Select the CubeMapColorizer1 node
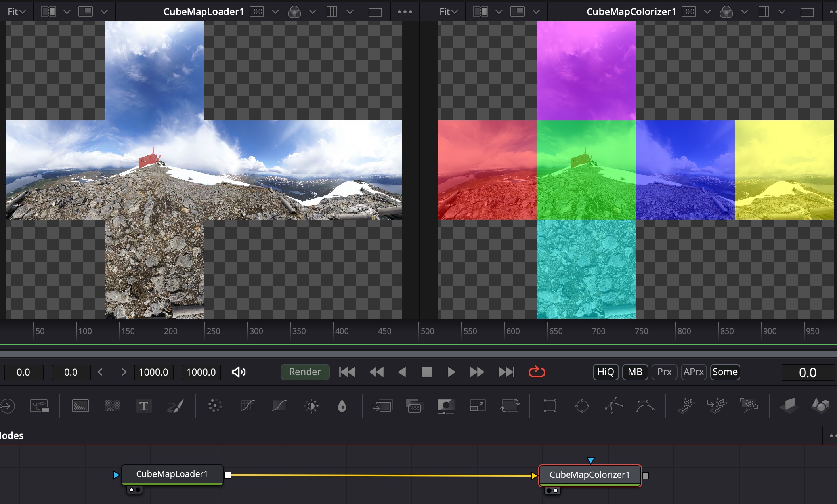Screen dimensions: 837x504 [x=590, y=475]
